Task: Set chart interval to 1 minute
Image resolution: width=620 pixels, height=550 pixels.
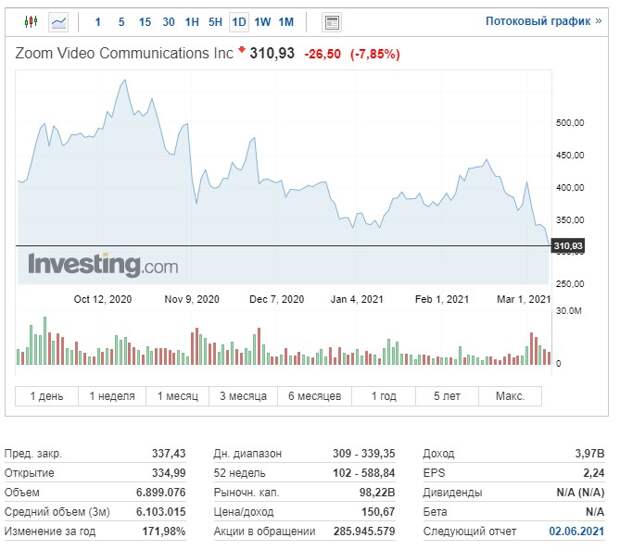Action: (x=98, y=22)
